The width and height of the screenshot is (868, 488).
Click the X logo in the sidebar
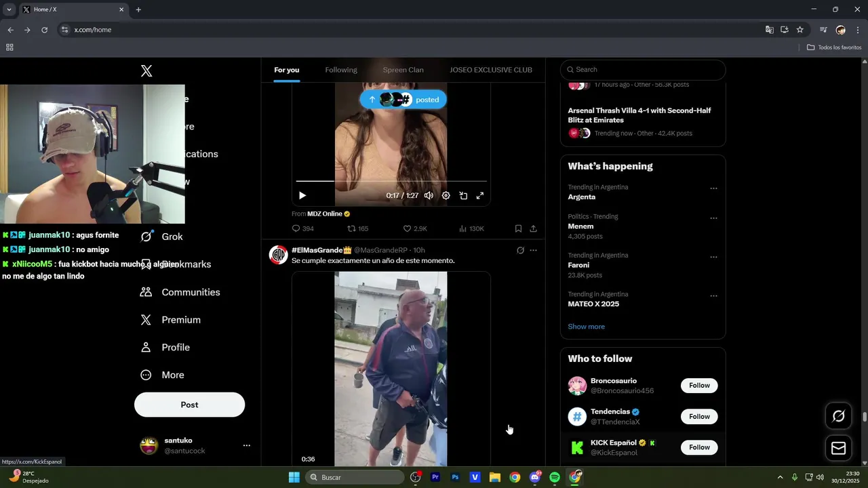(x=146, y=71)
